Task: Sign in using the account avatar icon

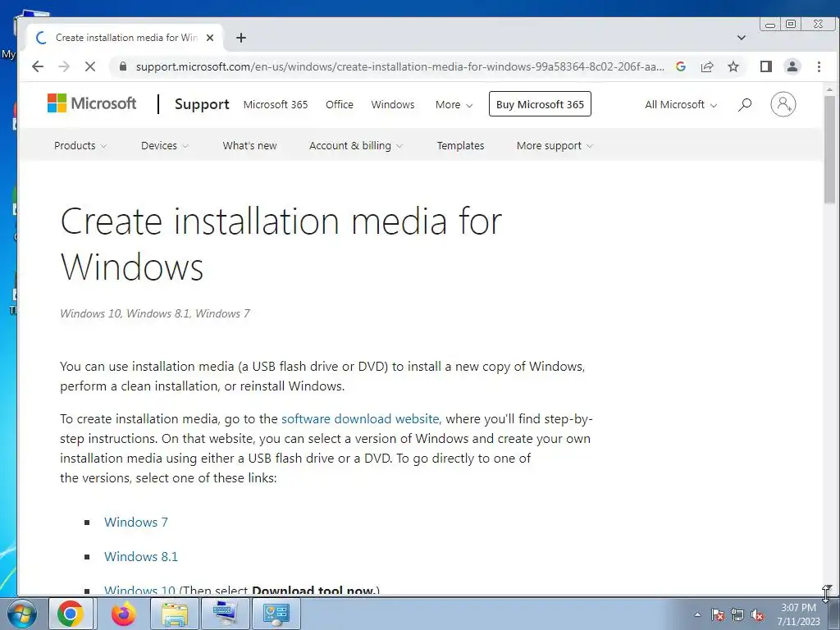Action: pyautogui.click(x=783, y=104)
